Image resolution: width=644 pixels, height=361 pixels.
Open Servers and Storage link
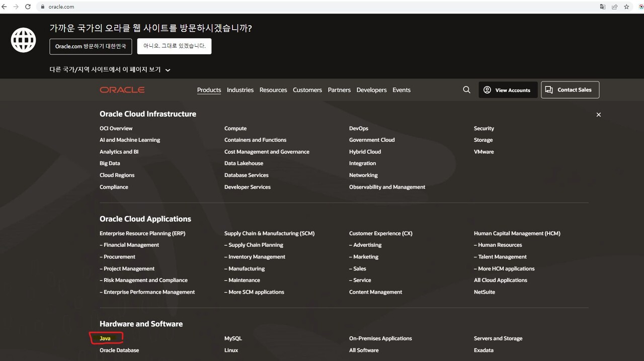pyautogui.click(x=498, y=338)
